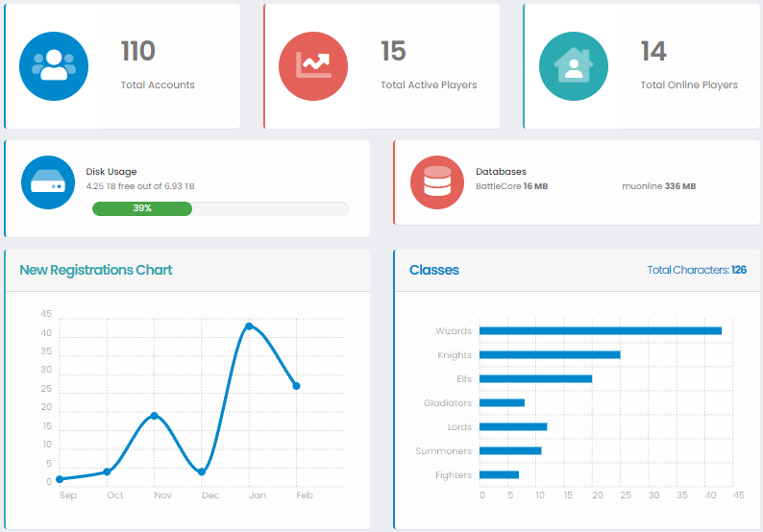The image size is (763, 532).
Task: Click the Lords axis label
Action: [460, 427]
